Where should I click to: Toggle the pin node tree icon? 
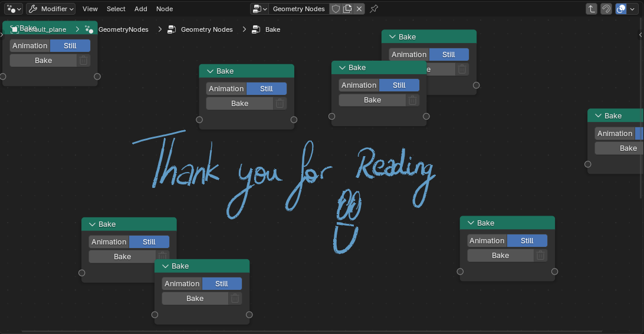coord(374,9)
